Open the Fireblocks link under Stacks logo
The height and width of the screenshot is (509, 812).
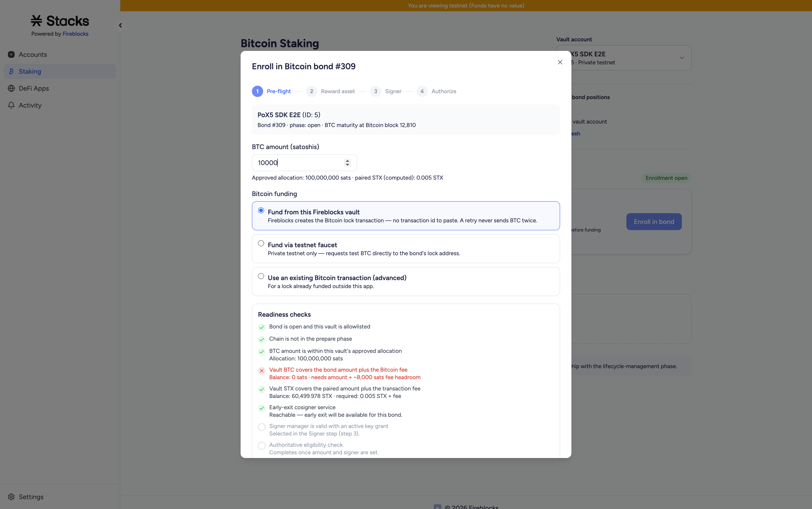(x=75, y=34)
